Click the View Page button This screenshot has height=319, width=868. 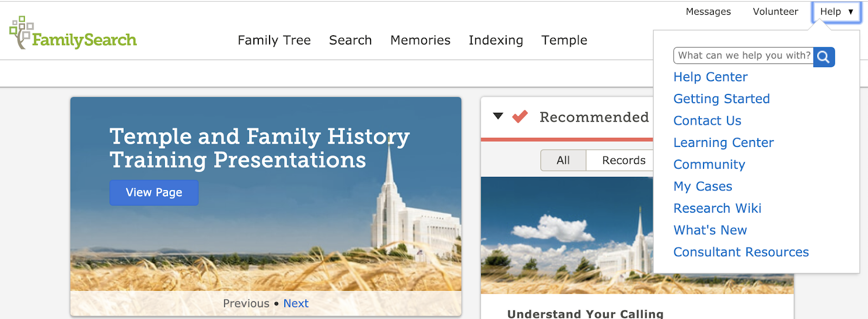[x=154, y=193]
